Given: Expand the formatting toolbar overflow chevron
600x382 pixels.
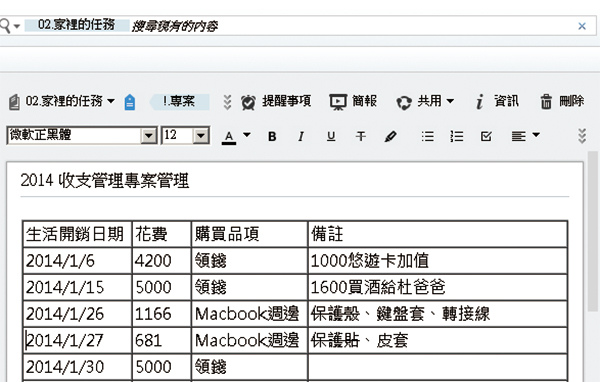Looking at the screenshot, I should 582,136.
